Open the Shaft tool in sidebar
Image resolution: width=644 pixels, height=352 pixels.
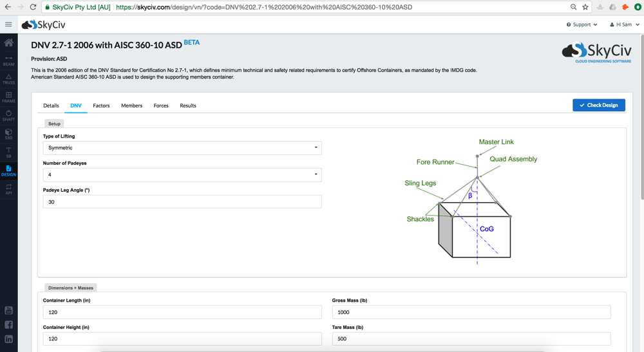(8, 115)
